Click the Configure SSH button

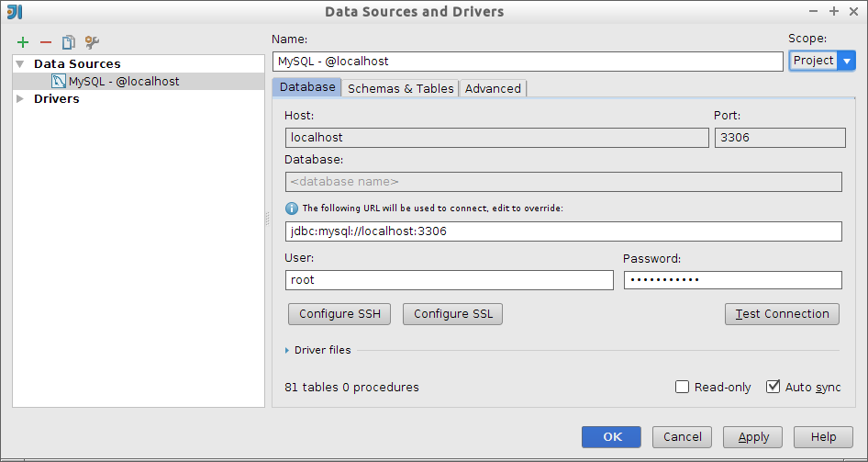click(x=339, y=314)
